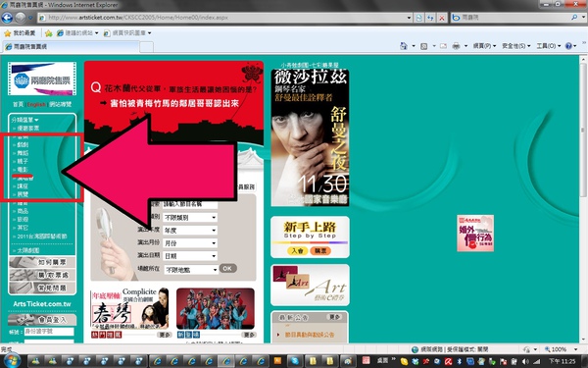Click the 商品 category link in sidebar
The image size is (588, 368).
point(23,211)
